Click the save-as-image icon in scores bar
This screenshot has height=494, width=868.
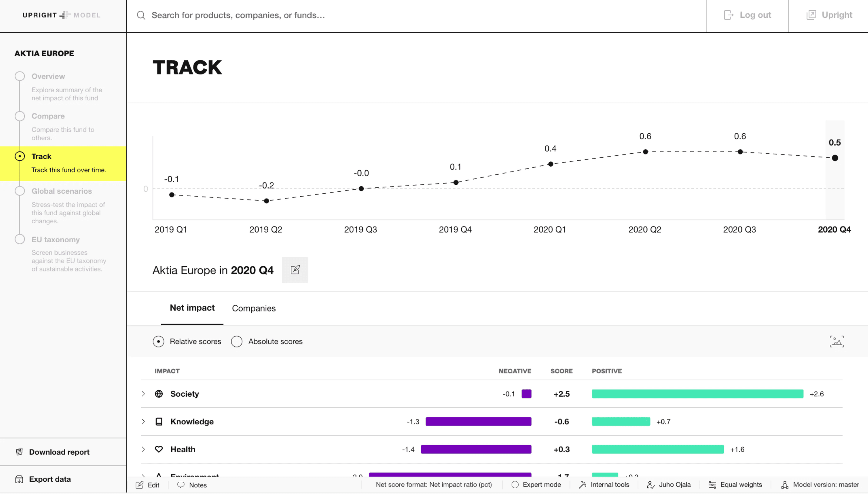click(x=837, y=341)
